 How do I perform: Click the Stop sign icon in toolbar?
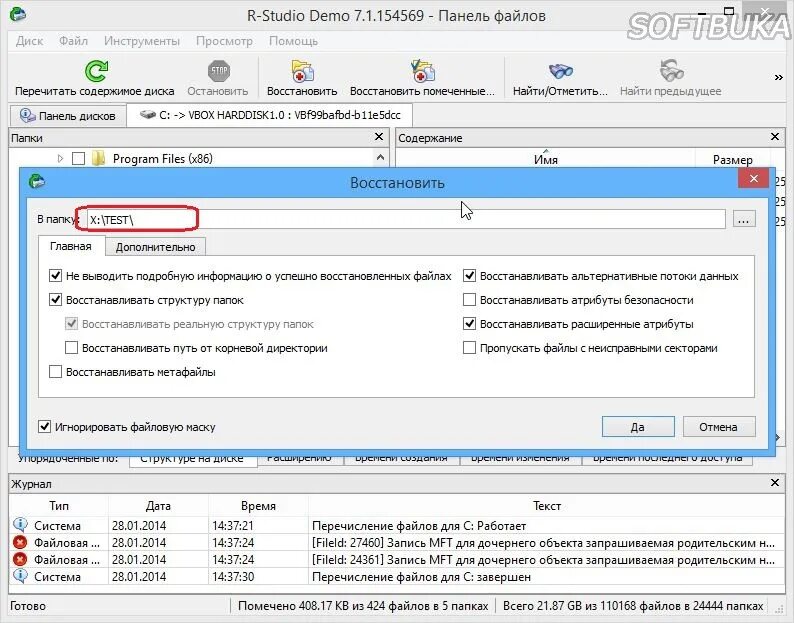click(x=218, y=71)
